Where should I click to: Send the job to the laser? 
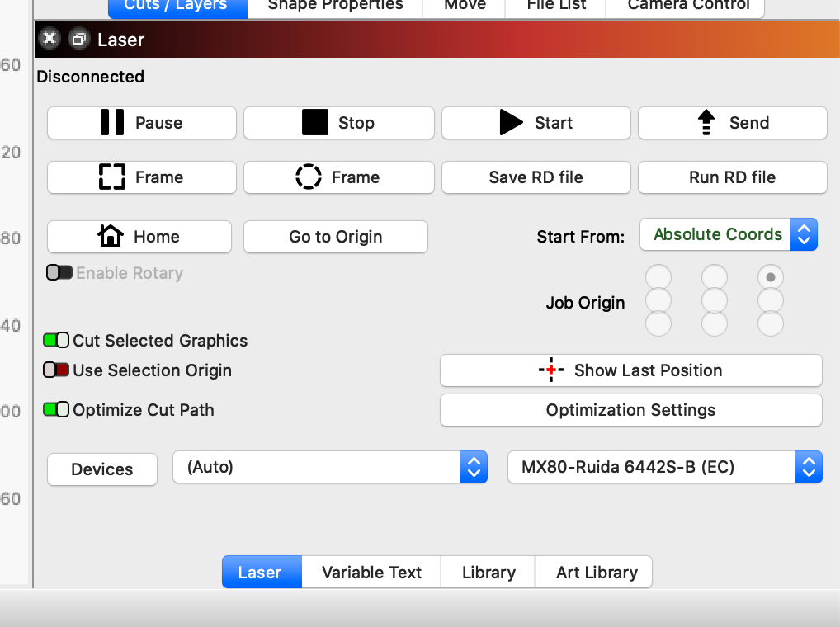(x=733, y=123)
